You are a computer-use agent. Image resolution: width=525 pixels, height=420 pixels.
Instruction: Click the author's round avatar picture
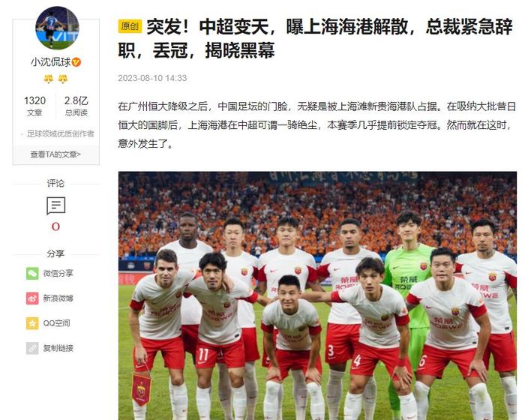57,28
